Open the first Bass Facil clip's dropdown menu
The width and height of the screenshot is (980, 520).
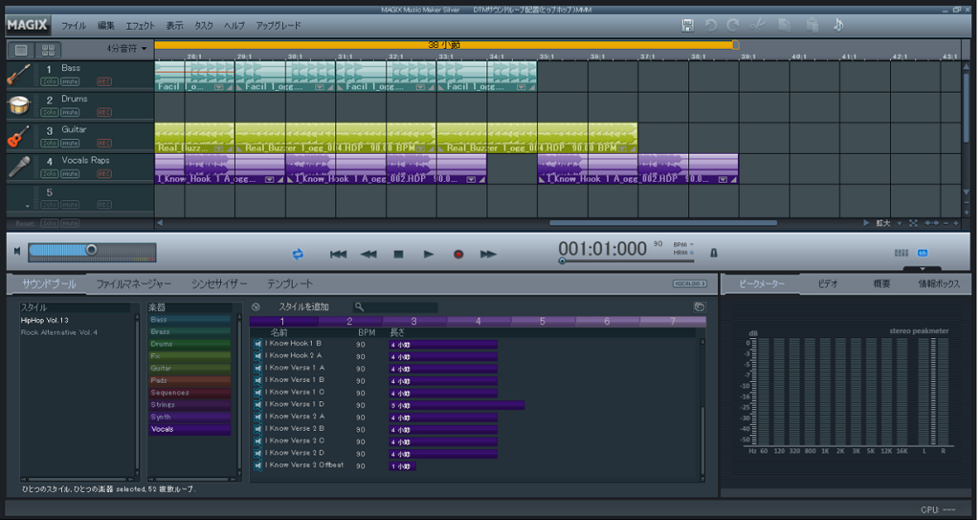[x=219, y=87]
